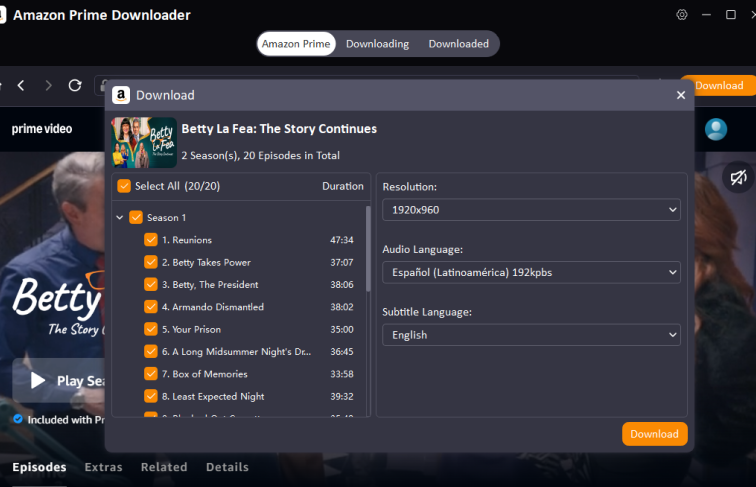Click the Play Season button

point(59,380)
